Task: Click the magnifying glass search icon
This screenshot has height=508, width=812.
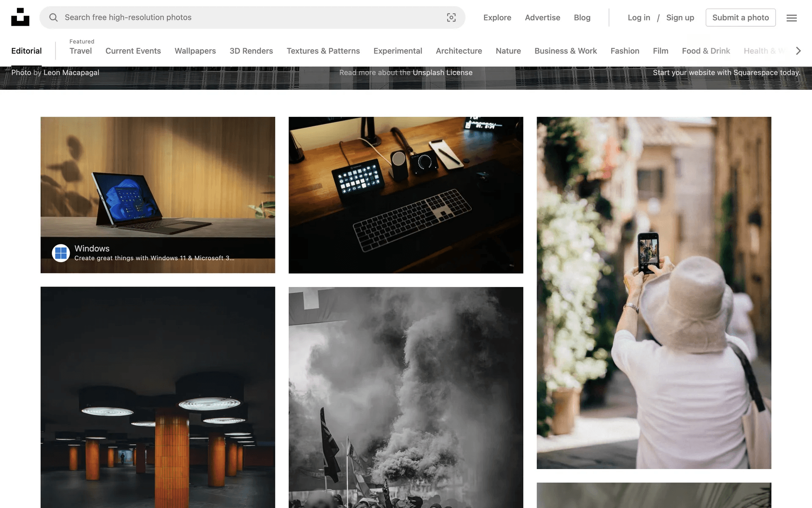Action: [53, 17]
